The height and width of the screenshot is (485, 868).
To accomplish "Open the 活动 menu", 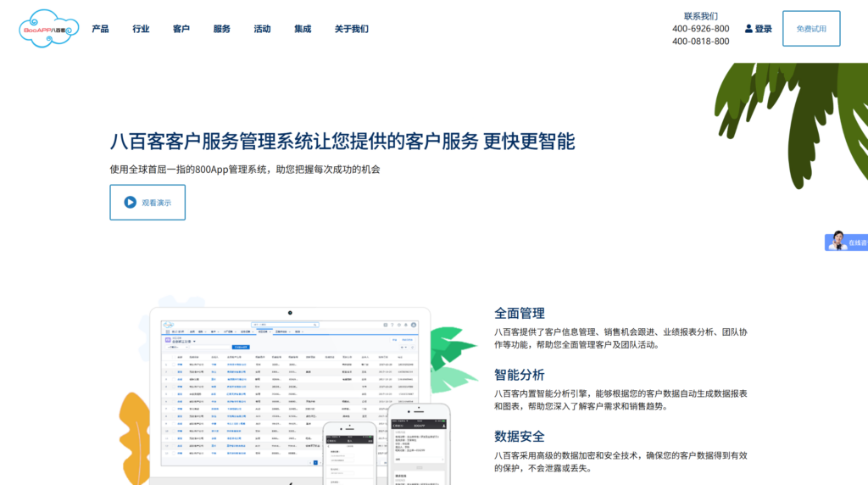I will click(262, 29).
